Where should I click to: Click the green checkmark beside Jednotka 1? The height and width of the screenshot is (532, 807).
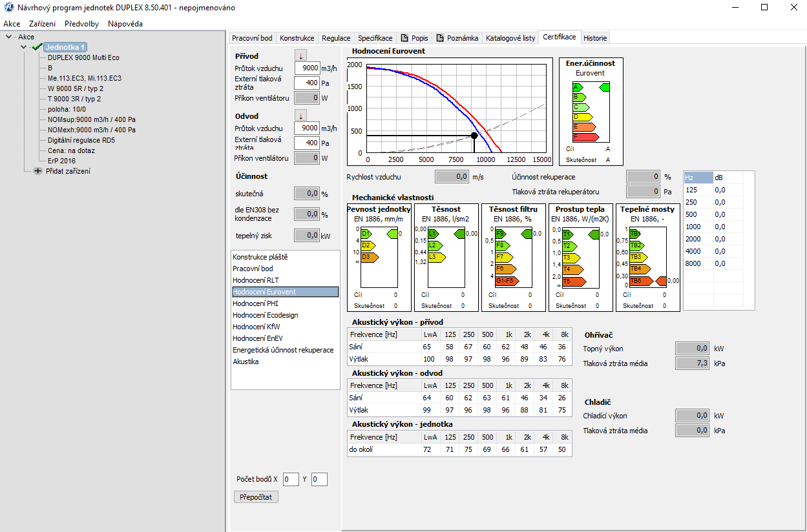pyautogui.click(x=37, y=47)
